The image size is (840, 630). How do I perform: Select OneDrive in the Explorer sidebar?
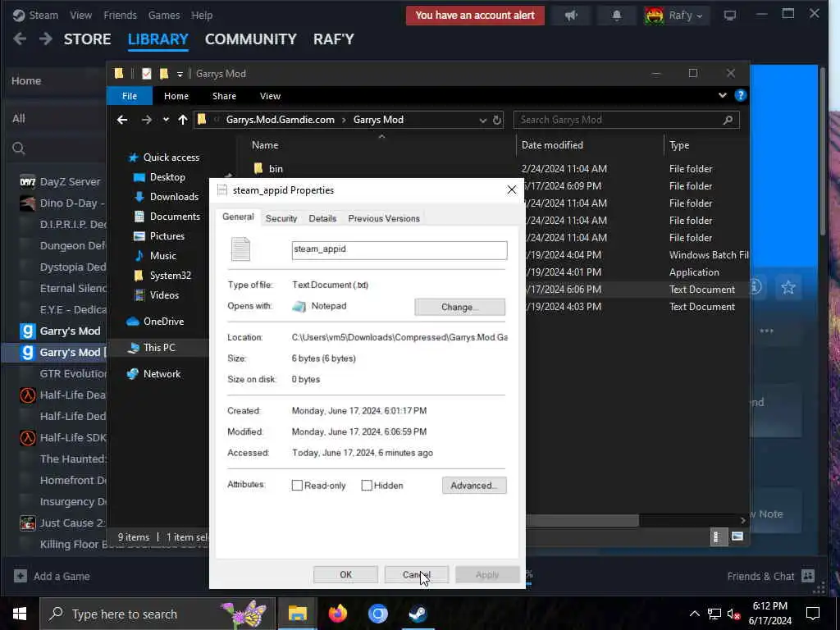point(156,322)
